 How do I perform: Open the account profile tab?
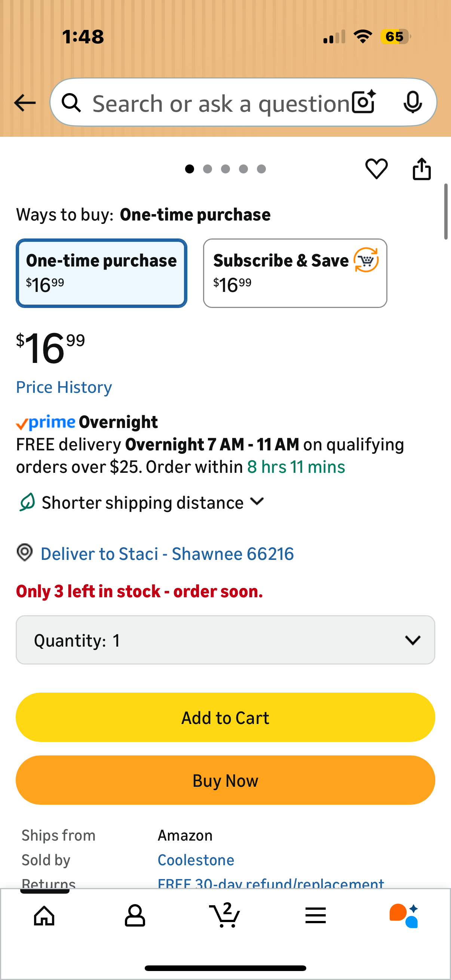tap(135, 915)
